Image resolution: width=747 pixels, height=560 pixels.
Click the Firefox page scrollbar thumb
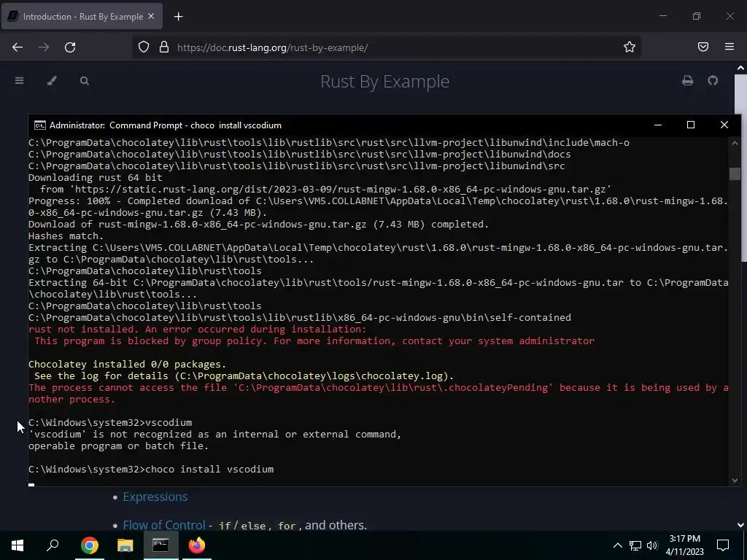click(x=741, y=167)
